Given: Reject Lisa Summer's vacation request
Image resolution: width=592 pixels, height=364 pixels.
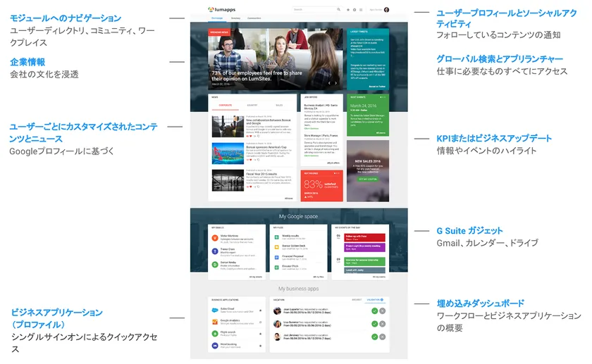Looking at the screenshot, I should coord(383,324).
